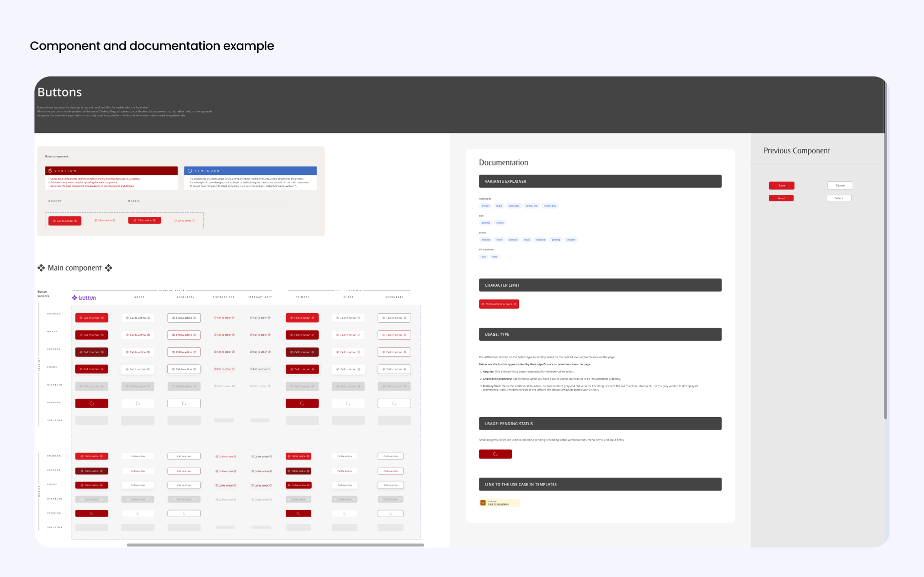The width and height of the screenshot is (924, 577).
Task: Select the 'desktop' size chip
Action: [485, 223]
